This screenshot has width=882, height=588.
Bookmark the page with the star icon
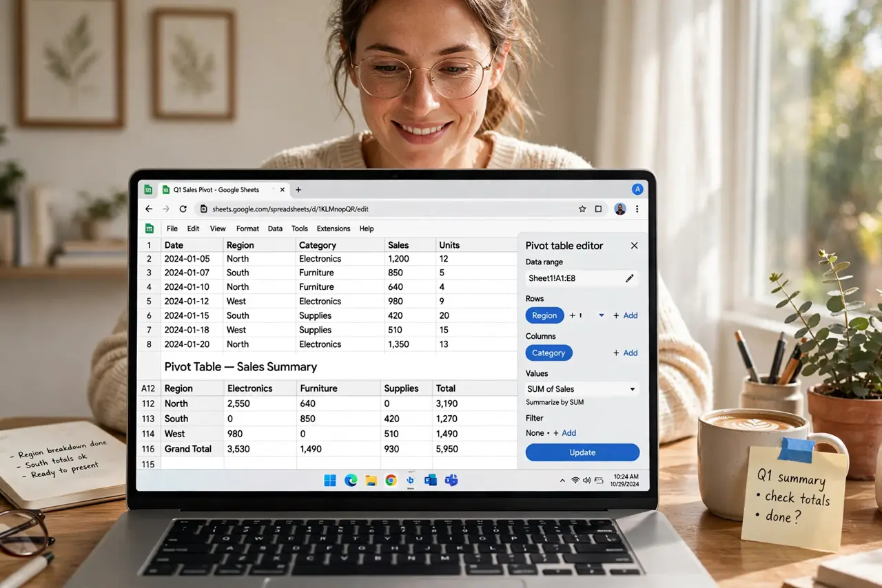[x=582, y=209]
